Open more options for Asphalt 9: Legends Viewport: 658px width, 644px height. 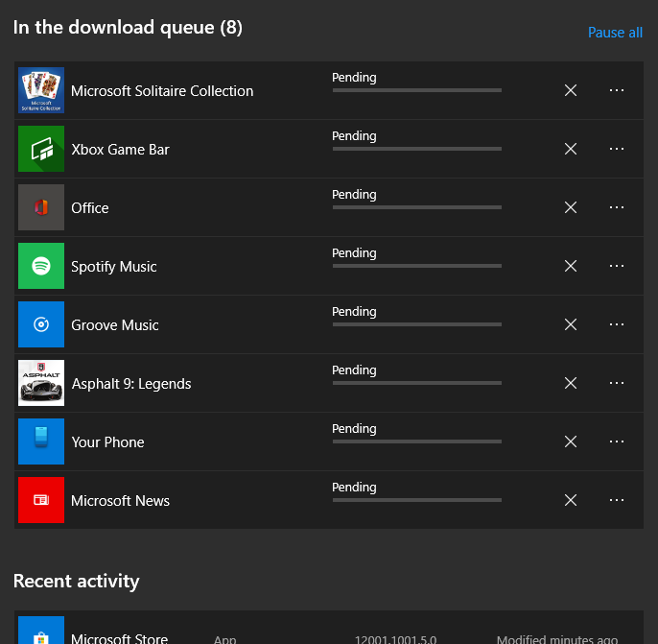pyautogui.click(x=617, y=383)
